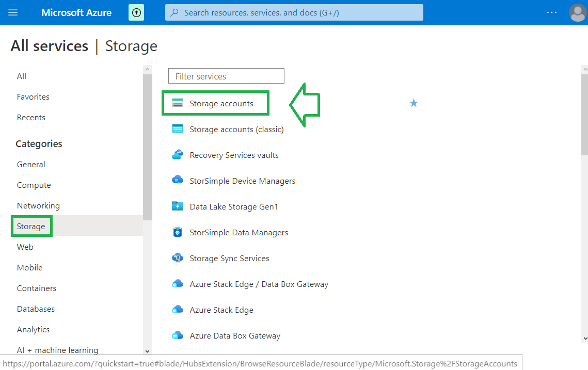The image size is (588, 370).
Task: Click the Data Lake Storage Gen1 icon
Action: [178, 206]
